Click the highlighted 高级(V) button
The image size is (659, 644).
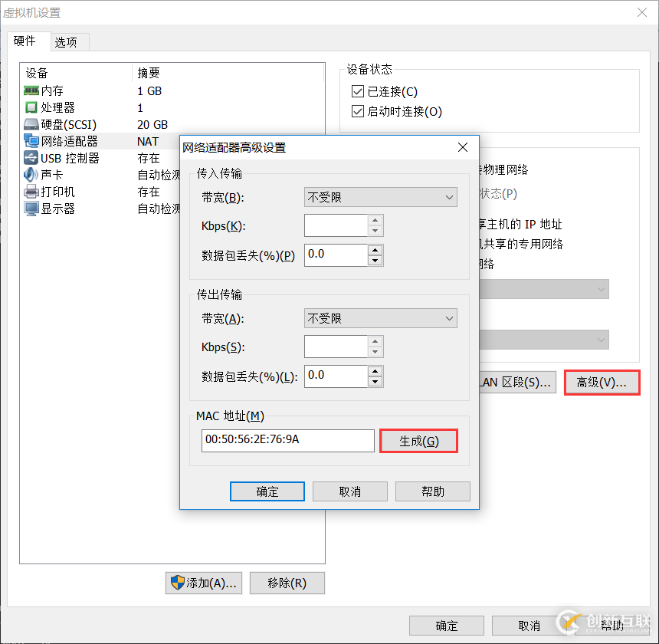pos(602,382)
